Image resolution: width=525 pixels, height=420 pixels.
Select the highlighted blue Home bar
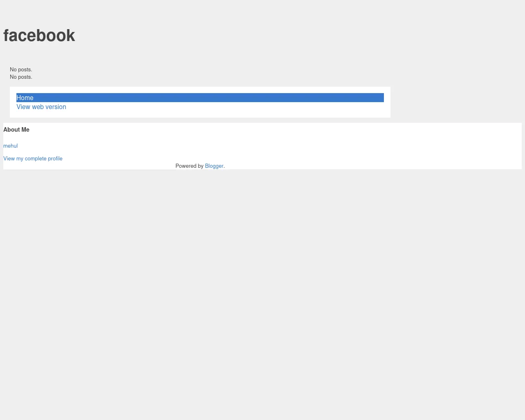click(200, 98)
